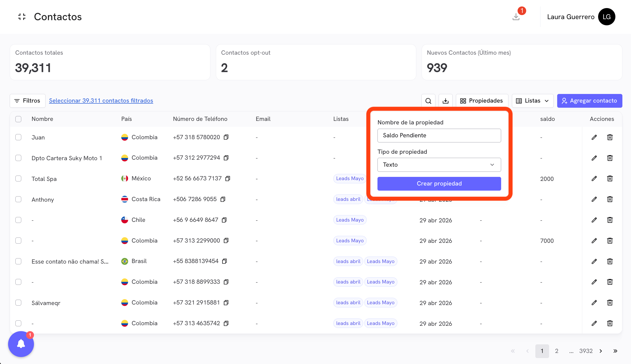
Task: Edit the Sálvameqr contact
Action: [x=594, y=303]
